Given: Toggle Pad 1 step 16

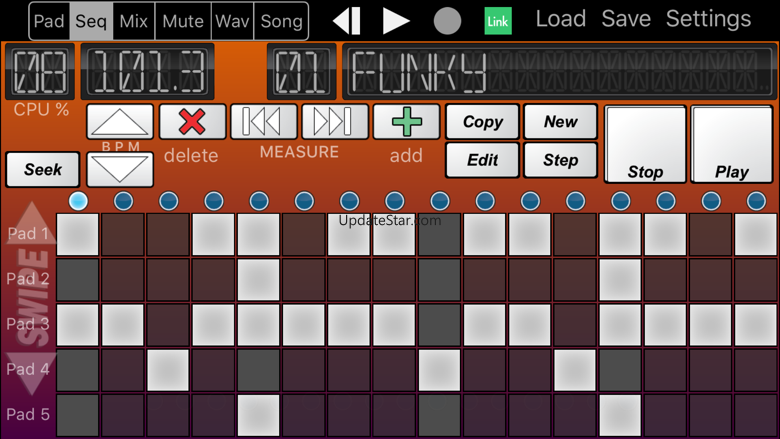Looking at the screenshot, I should pyautogui.click(x=756, y=235).
